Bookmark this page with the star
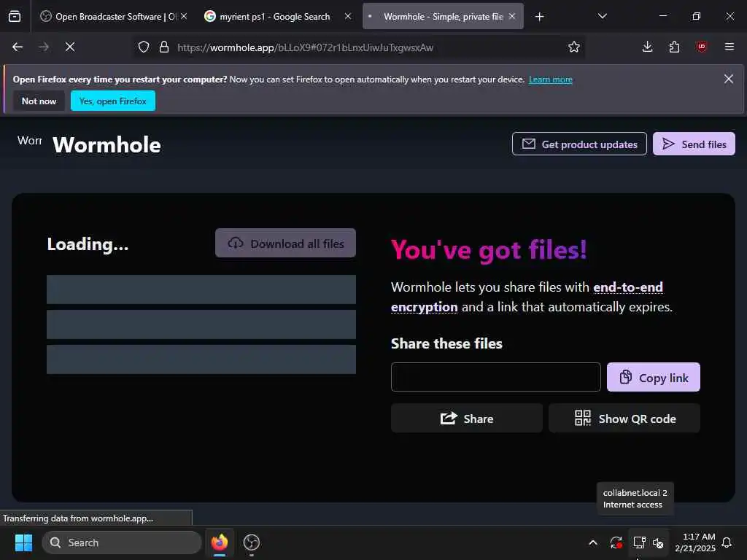747x560 pixels. (574, 47)
